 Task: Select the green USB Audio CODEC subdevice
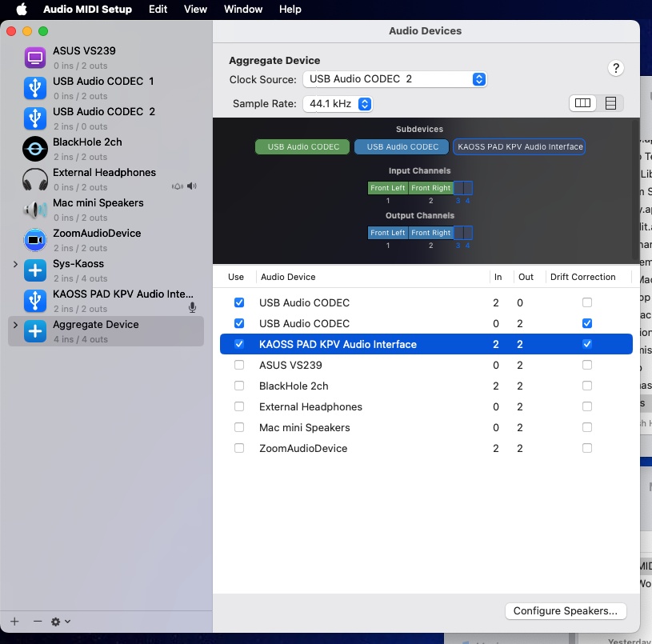tap(302, 146)
